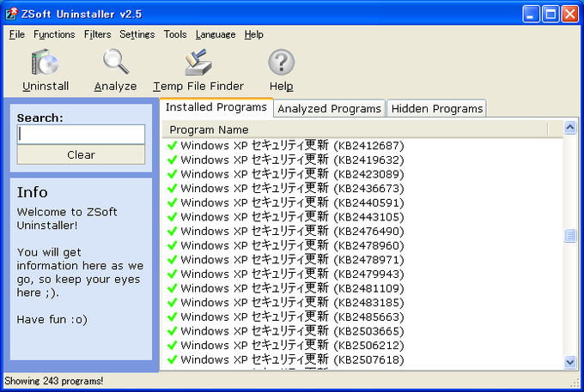Viewport: 584px width, 392px height.
Task: Click green check icon beside KB2436673
Action: pos(172,188)
